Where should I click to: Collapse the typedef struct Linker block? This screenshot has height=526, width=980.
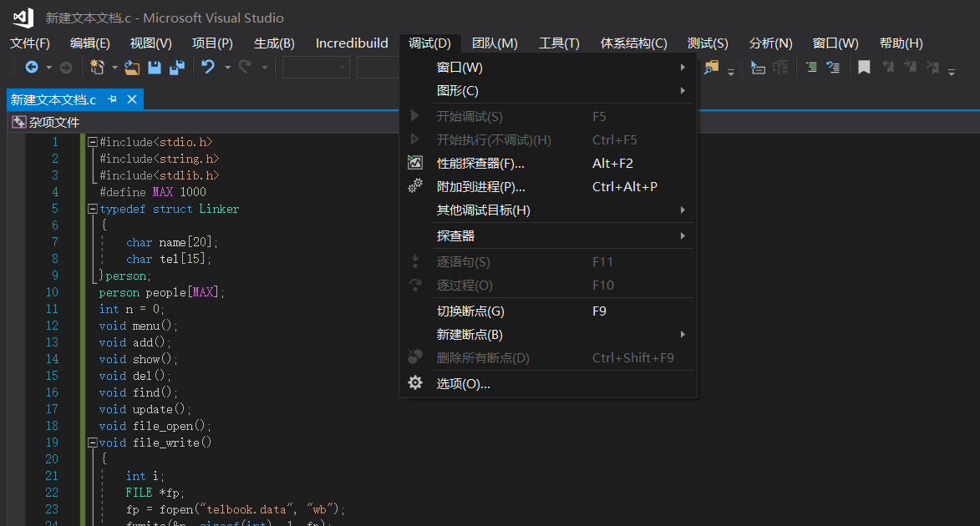[93, 209]
